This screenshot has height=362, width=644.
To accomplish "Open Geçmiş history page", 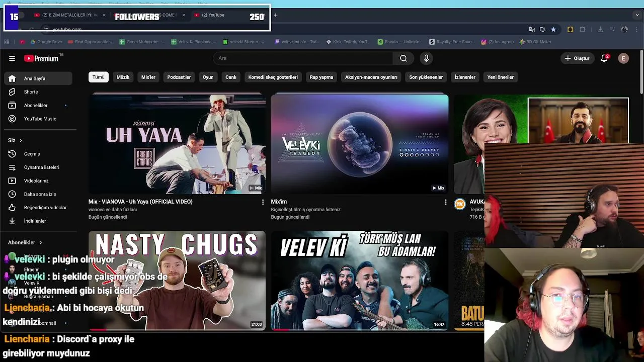I will [38, 154].
